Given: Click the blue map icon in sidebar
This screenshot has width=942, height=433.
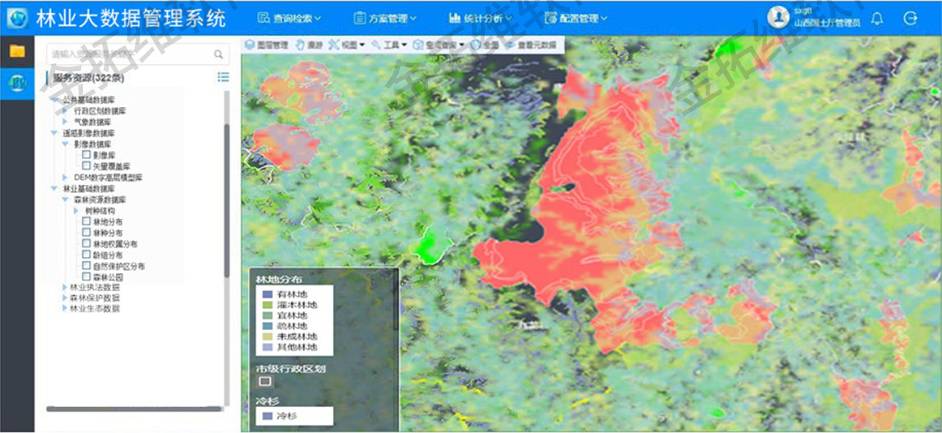Looking at the screenshot, I should [17, 84].
